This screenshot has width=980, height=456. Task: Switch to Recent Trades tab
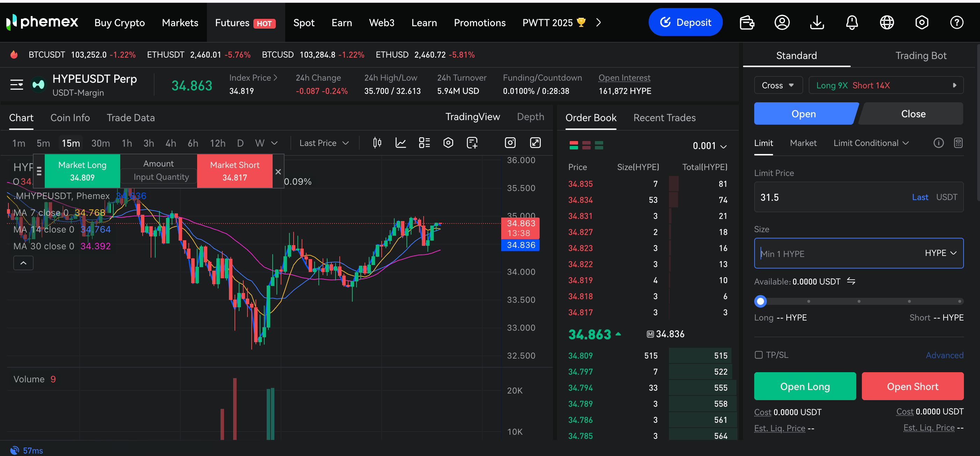coord(664,118)
